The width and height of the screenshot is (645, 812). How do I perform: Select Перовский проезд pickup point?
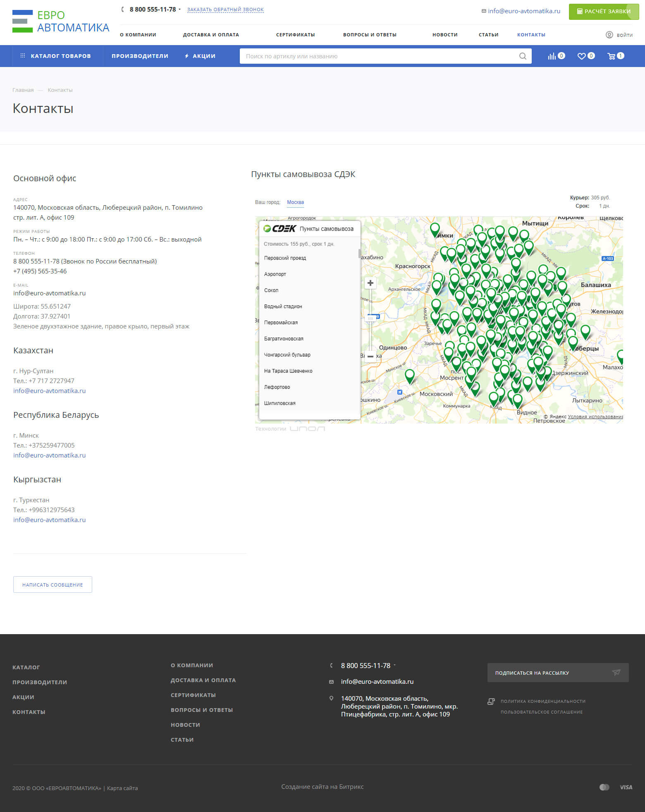(285, 258)
